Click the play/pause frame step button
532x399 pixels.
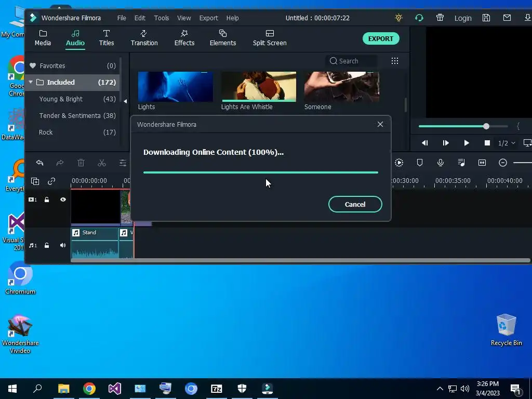click(445, 143)
